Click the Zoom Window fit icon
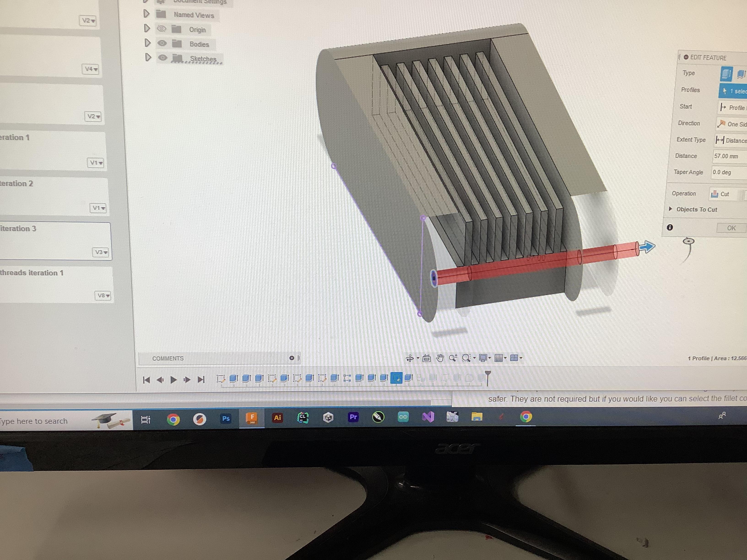747x560 pixels. point(466,358)
